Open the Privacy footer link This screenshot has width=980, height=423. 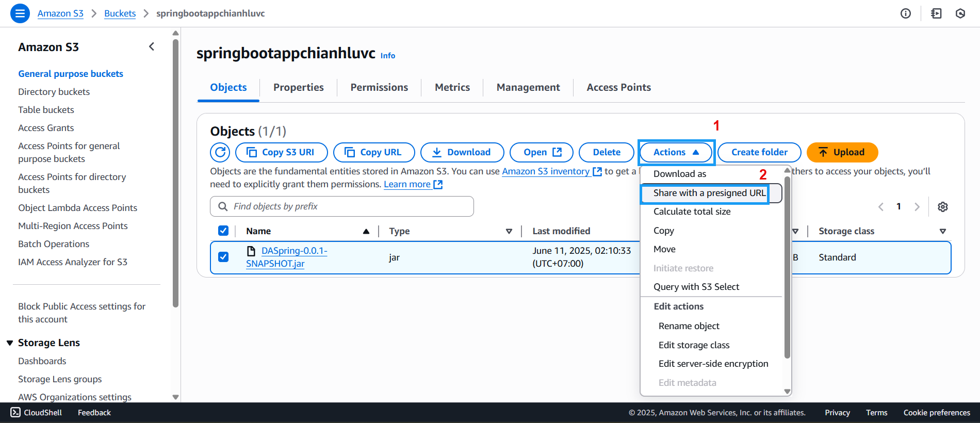coord(837,413)
